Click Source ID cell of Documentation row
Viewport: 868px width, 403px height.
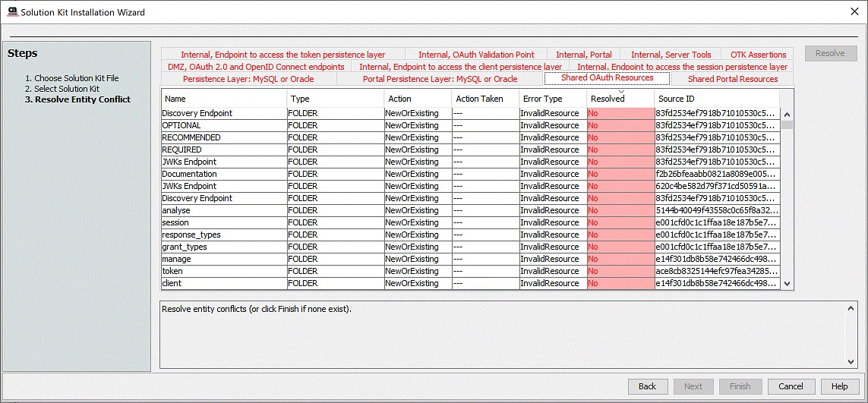[717, 174]
